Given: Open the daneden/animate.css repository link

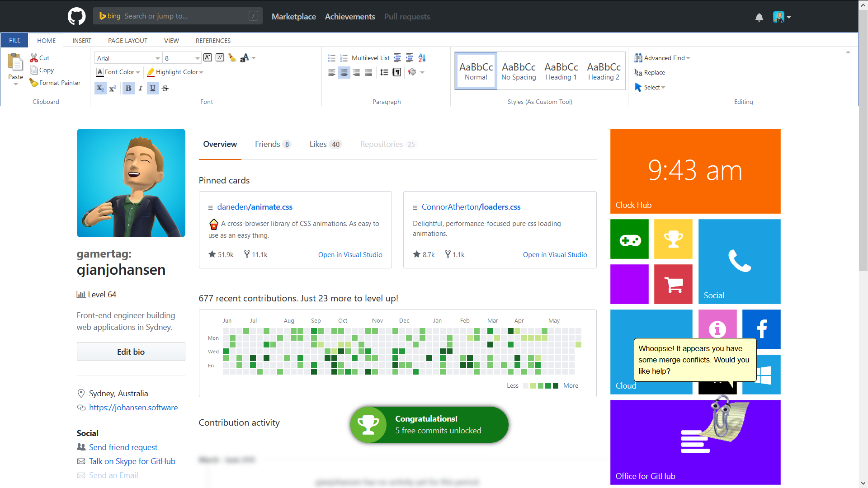Looking at the screenshot, I should pyautogui.click(x=255, y=207).
